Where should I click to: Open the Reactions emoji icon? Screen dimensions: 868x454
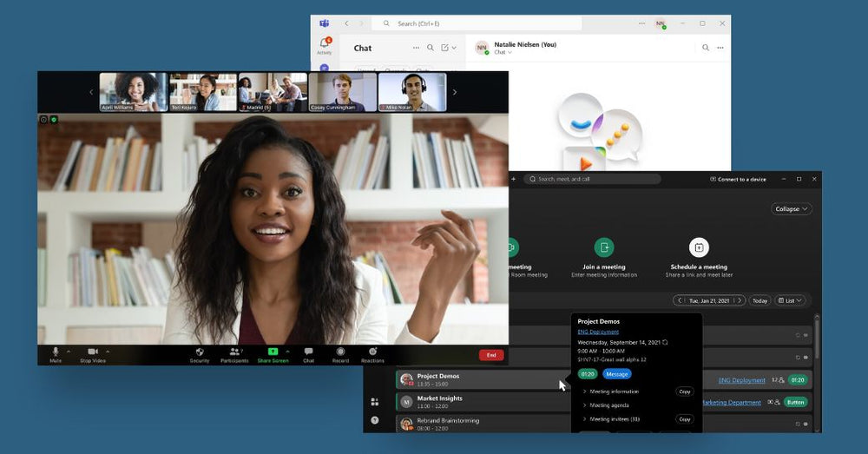pyautogui.click(x=372, y=352)
